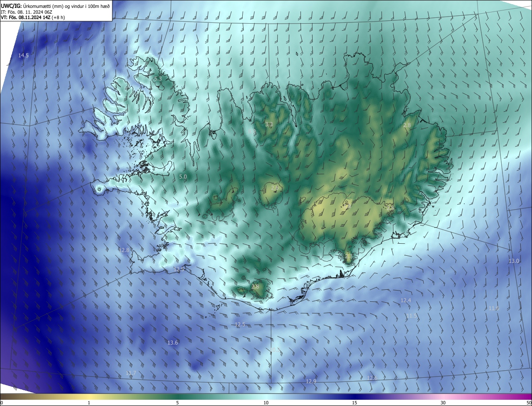Viewport: 532px width, 406px height.
Task: Select the initial time line 'IT: Fös. 08. 11. 2024 06Z'
Action: 26,12
